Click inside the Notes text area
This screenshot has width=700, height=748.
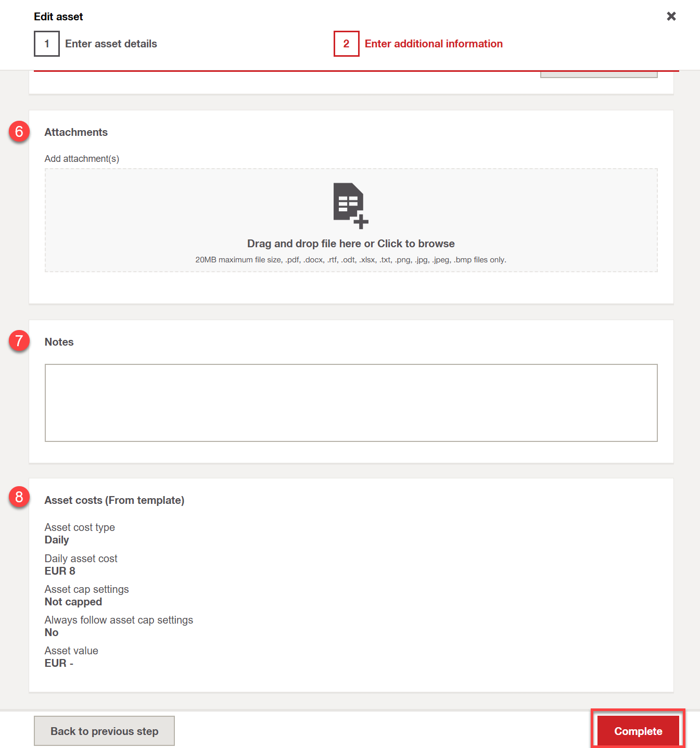pyautogui.click(x=351, y=402)
